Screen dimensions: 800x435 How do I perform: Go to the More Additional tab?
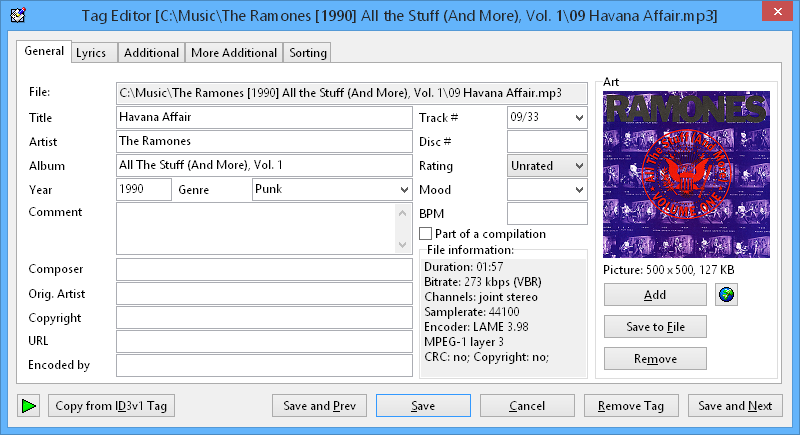pyautogui.click(x=234, y=53)
